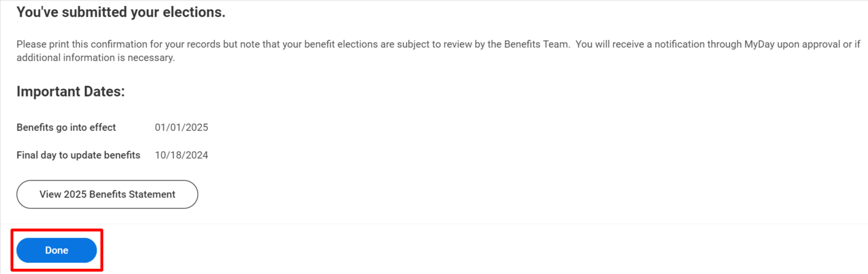Click the 10/18/2024 deadline date value

182,155
